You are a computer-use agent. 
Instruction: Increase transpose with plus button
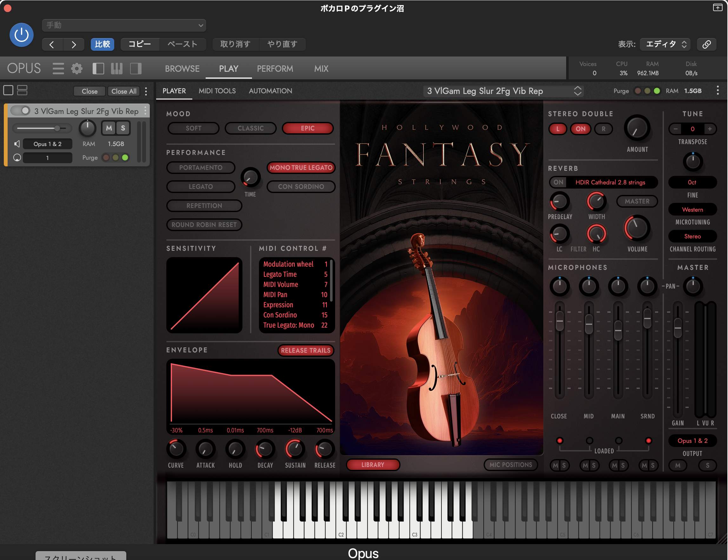(710, 129)
